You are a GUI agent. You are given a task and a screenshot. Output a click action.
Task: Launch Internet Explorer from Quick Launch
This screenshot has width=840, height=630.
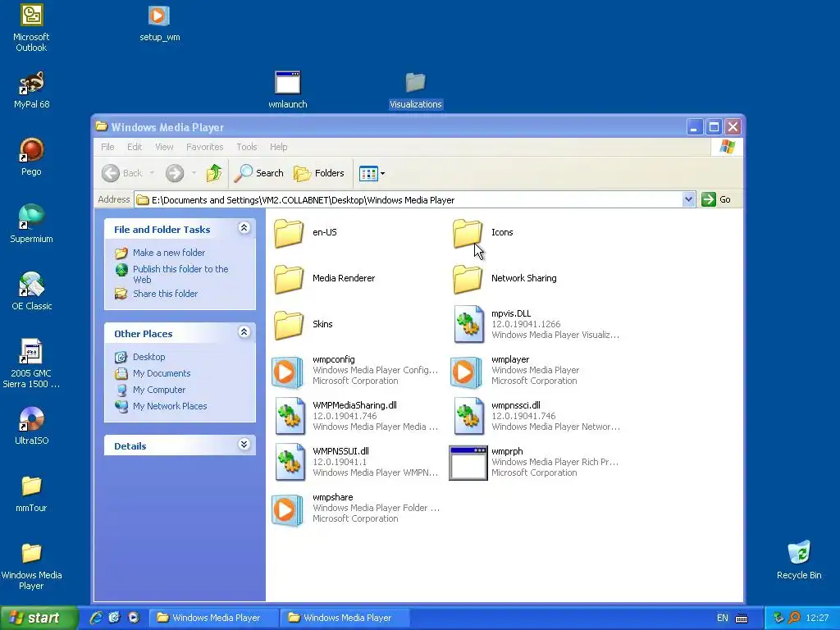[96, 618]
